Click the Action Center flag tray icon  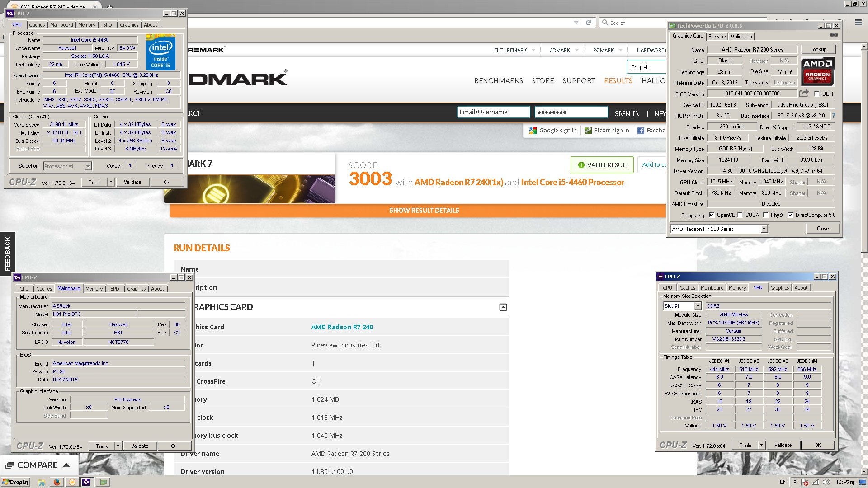click(805, 482)
